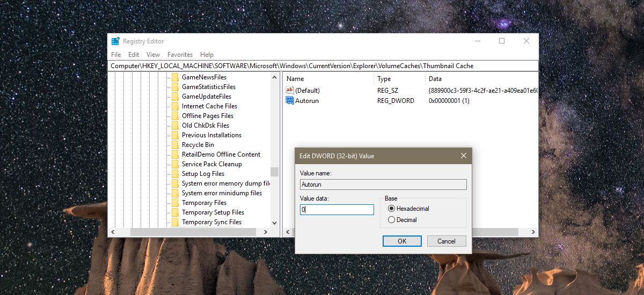The image size is (644, 295).
Task: Click the Temporary Files folder icon
Action: click(x=175, y=203)
